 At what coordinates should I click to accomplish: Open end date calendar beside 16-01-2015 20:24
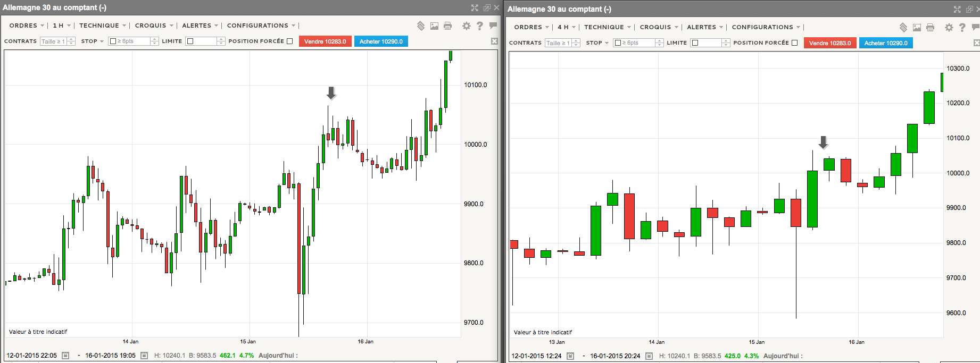coord(649,356)
